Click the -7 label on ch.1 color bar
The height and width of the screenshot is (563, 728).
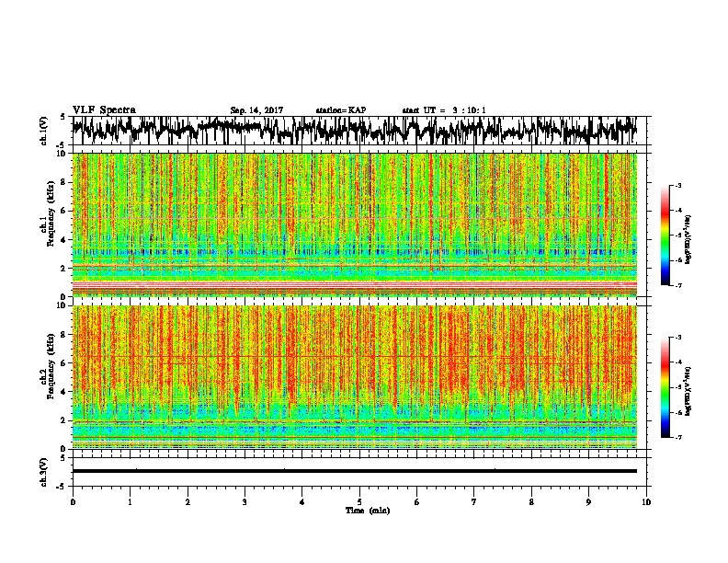pos(678,285)
